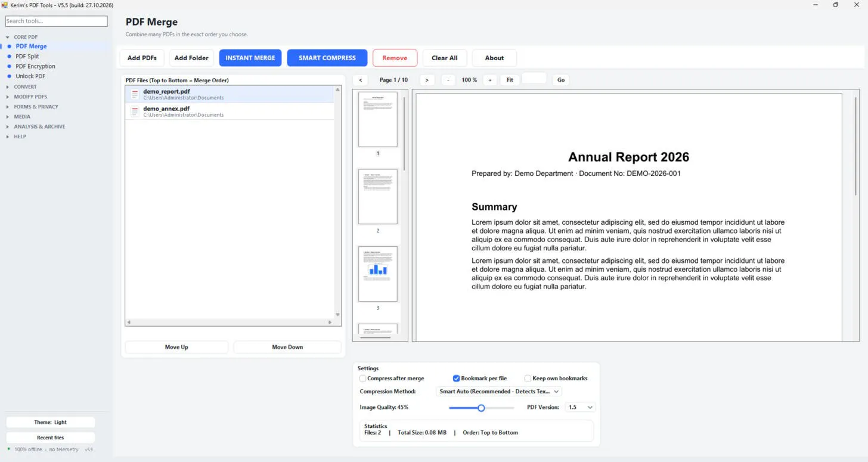Image resolution: width=868 pixels, height=462 pixels.
Task: Click the Search tools field
Action: pyautogui.click(x=57, y=21)
